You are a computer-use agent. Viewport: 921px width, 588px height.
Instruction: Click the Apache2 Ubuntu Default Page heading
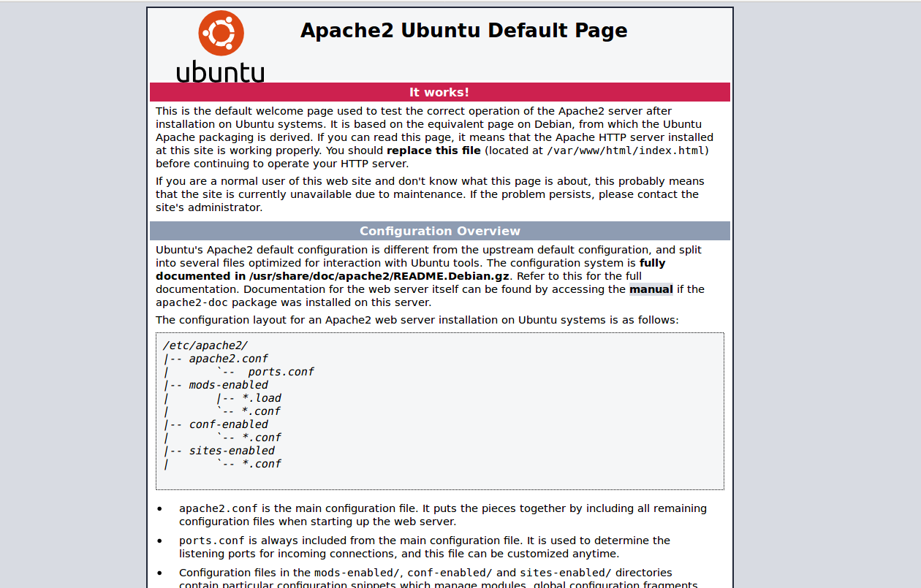click(x=463, y=31)
